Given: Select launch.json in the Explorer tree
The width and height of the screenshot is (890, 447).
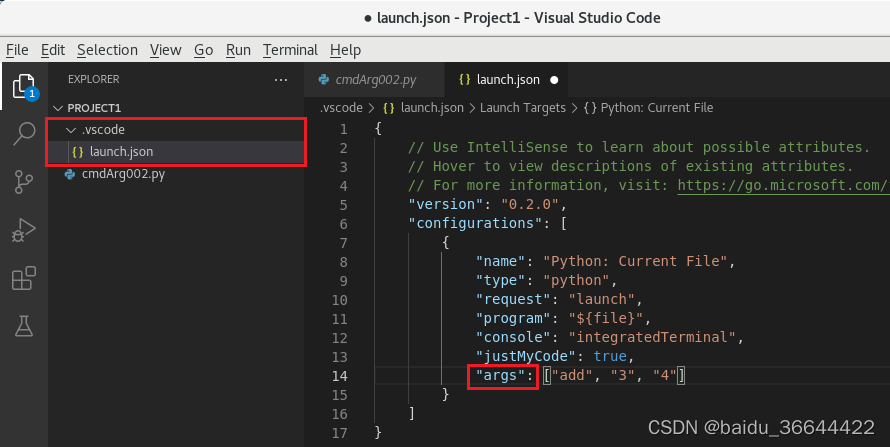Looking at the screenshot, I should tap(176, 152).
